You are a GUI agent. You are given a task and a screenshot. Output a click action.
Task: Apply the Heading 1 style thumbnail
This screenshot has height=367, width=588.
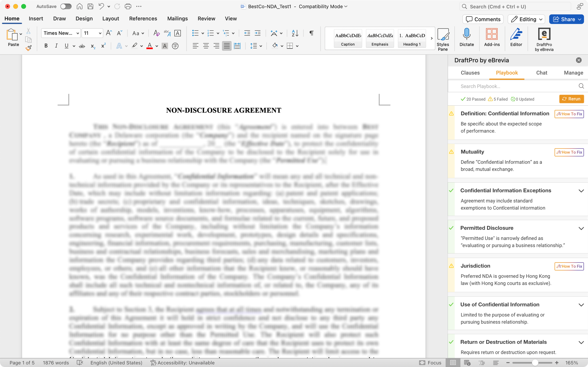[412, 38]
